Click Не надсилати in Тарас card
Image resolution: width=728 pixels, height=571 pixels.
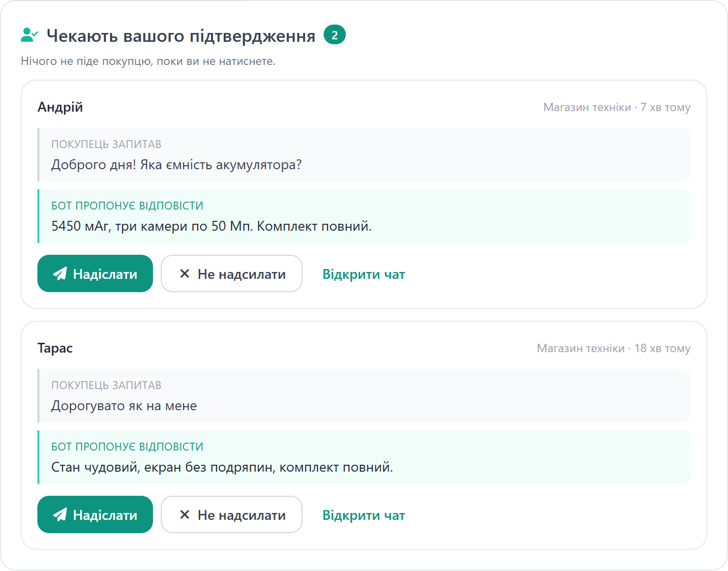coord(232,514)
